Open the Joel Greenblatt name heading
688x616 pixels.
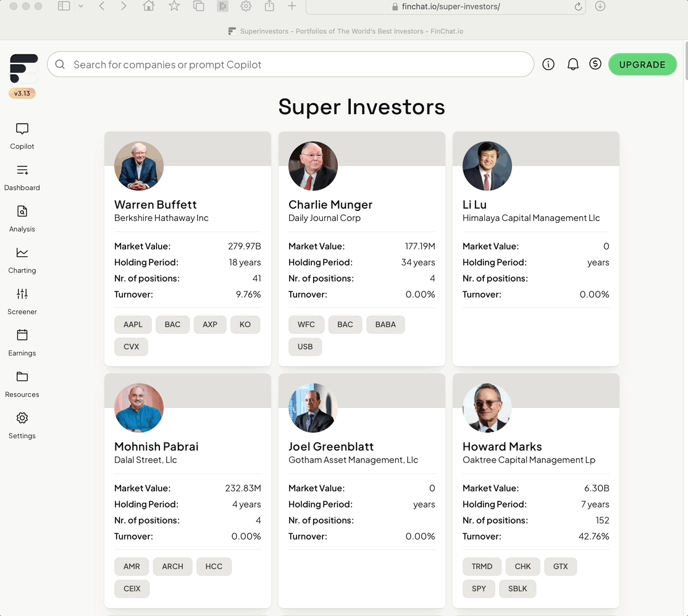point(331,447)
